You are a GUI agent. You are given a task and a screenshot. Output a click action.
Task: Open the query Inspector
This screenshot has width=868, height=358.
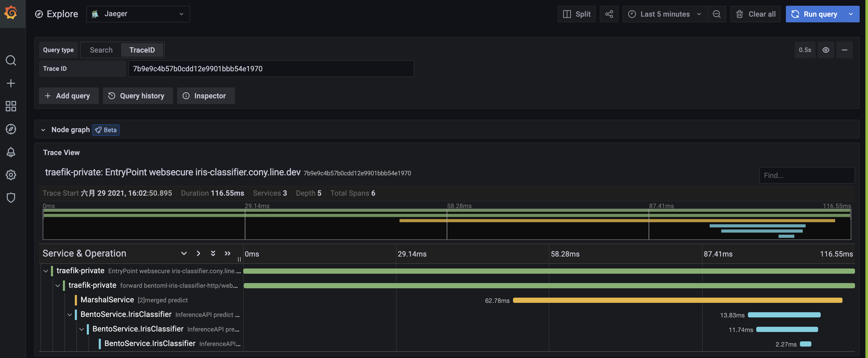[206, 96]
